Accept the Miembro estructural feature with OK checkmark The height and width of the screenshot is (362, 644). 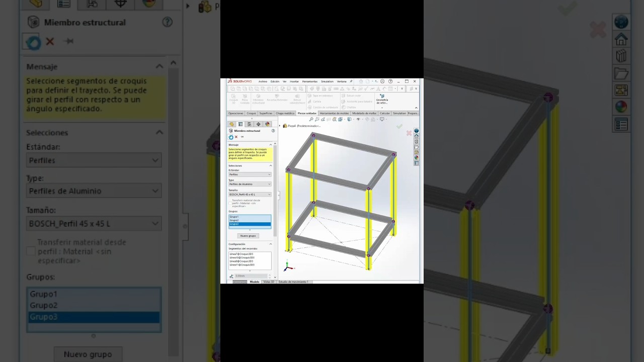coord(231,137)
